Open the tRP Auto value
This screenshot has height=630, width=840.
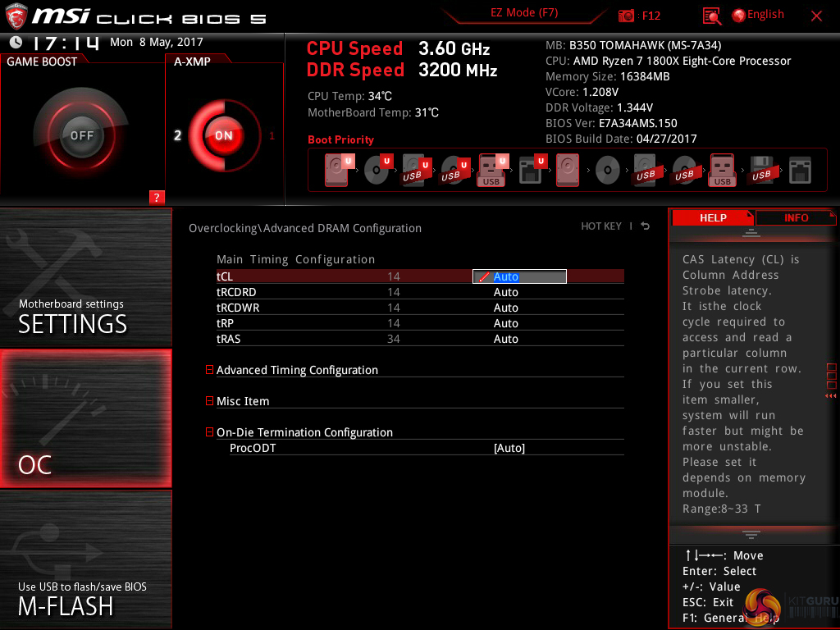(x=505, y=323)
